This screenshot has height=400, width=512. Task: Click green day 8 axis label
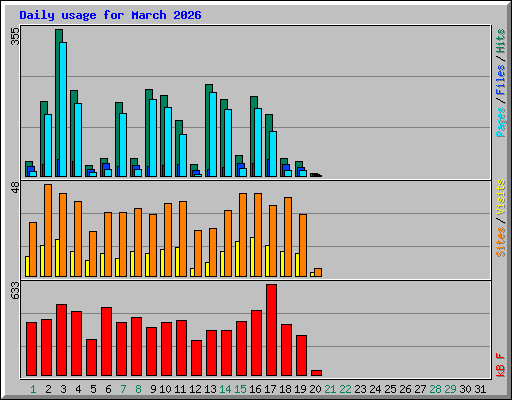tap(138, 389)
